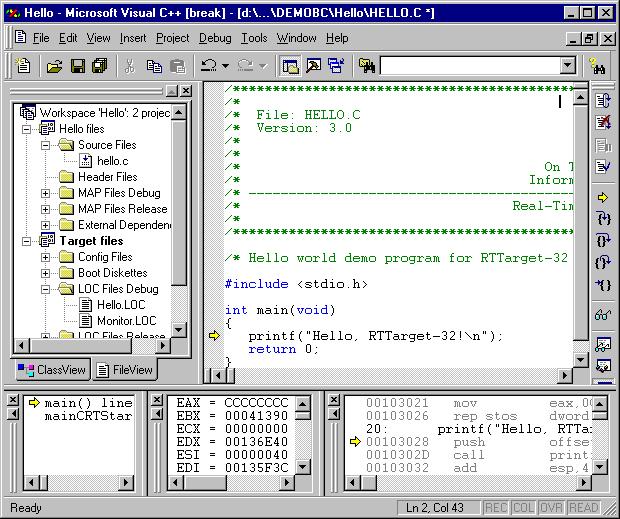Close the workspace panel

[x=186, y=91]
